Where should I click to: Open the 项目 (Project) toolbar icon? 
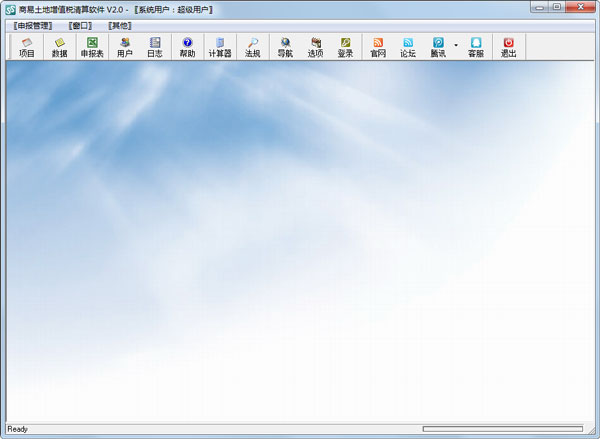27,47
